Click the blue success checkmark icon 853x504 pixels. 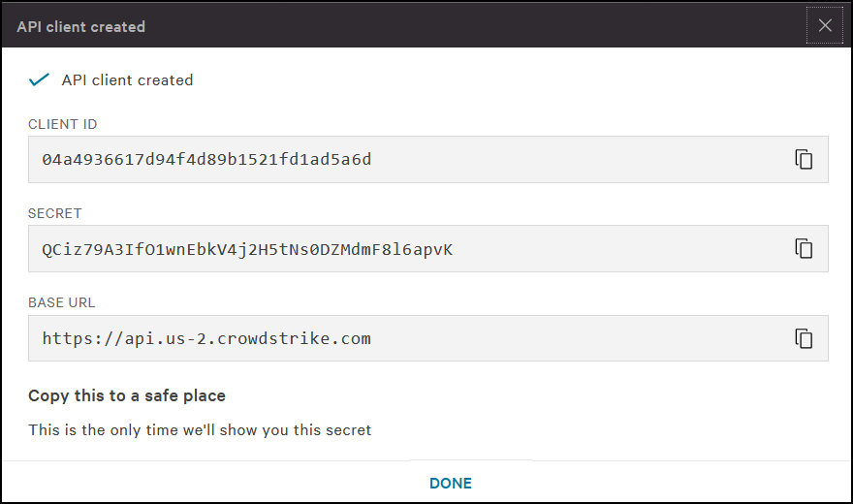point(40,80)
